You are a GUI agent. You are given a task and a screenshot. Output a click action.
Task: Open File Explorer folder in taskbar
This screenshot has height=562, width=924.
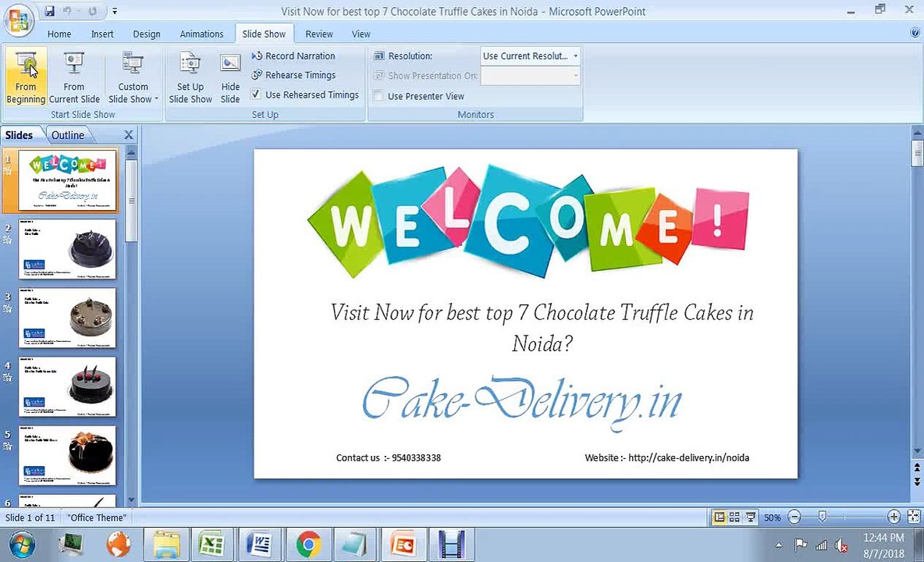[166, 544]
